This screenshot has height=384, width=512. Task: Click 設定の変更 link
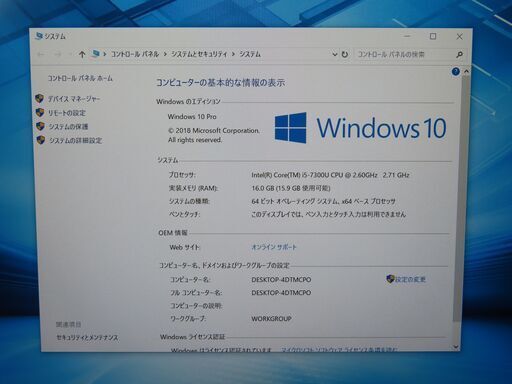pyautogui.click(x=410, y=279)
